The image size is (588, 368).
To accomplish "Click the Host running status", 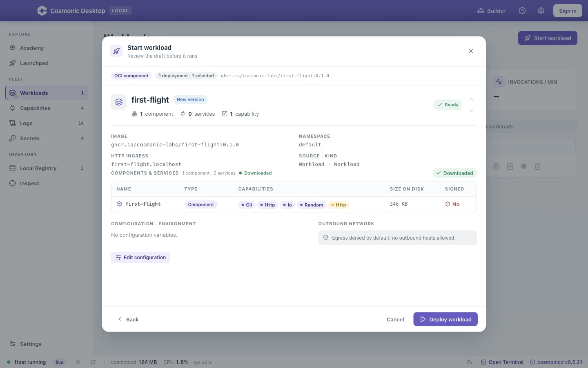I will point(26,362).
